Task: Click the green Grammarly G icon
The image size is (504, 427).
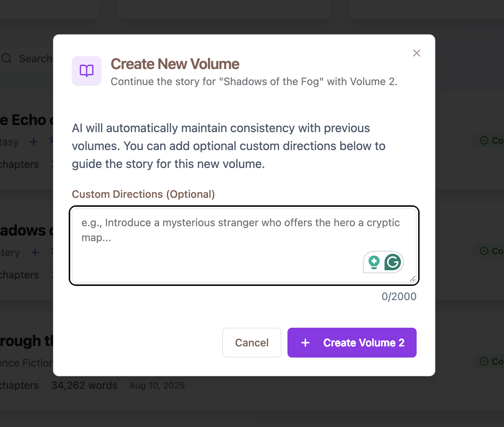Action: [393, 262]
